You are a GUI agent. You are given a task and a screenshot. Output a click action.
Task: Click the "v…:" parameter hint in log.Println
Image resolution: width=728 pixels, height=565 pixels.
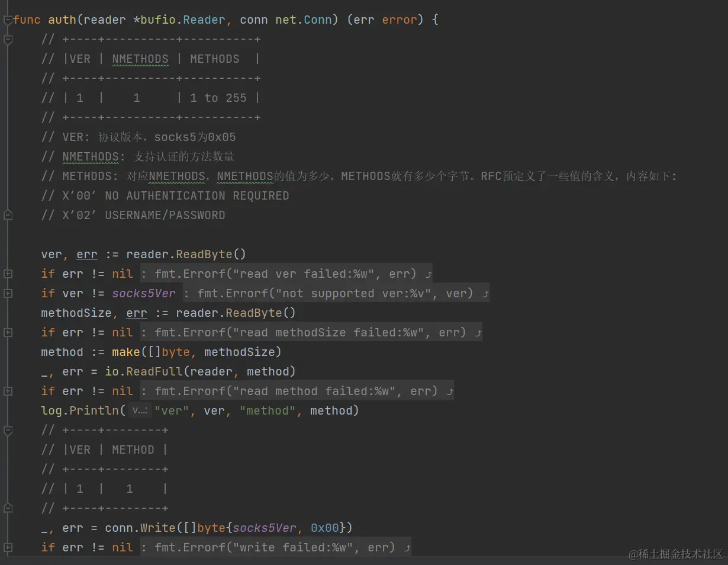point(140,410)
